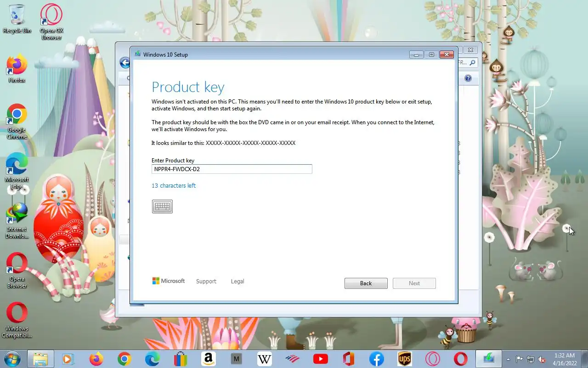
Task: Click the Enter Product key field
Action: (232, 169)
